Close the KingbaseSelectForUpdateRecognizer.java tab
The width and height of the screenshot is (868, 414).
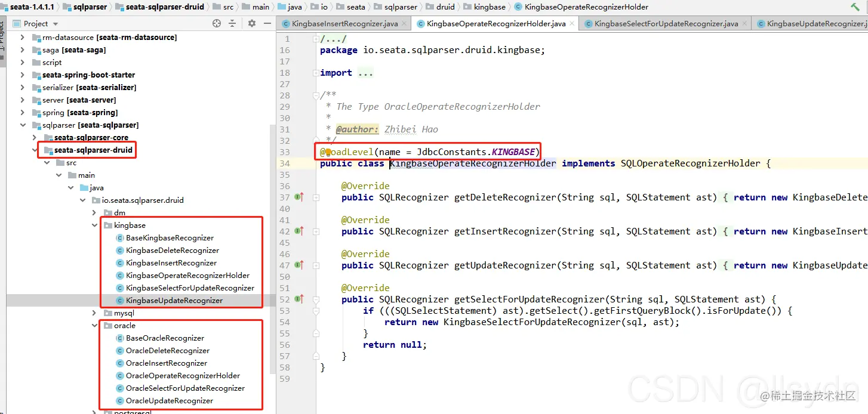(744, 24)
